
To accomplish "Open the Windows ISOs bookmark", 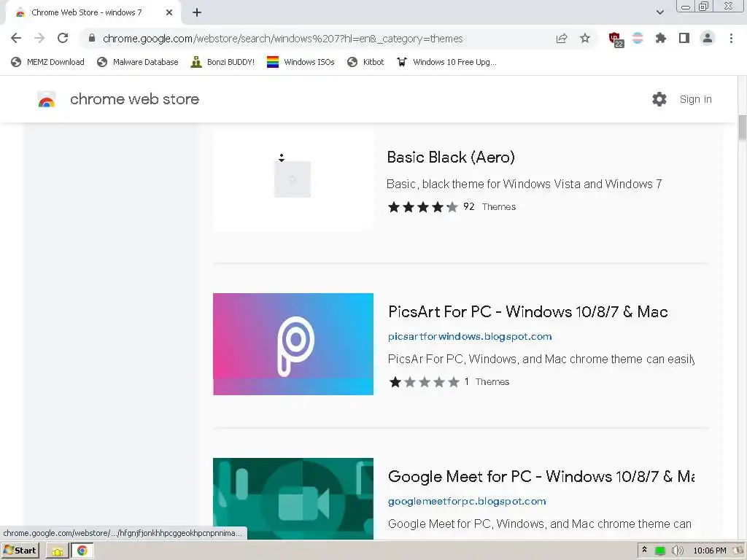I will pyautogui.click(x=301, y=62).
